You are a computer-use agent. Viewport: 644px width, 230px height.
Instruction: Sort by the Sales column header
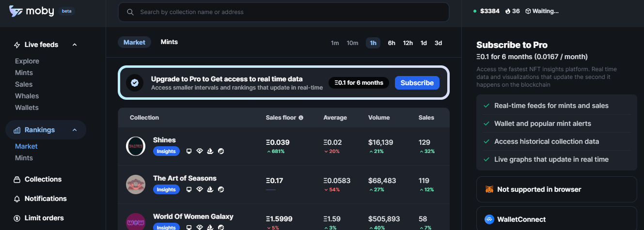point(426,118)
